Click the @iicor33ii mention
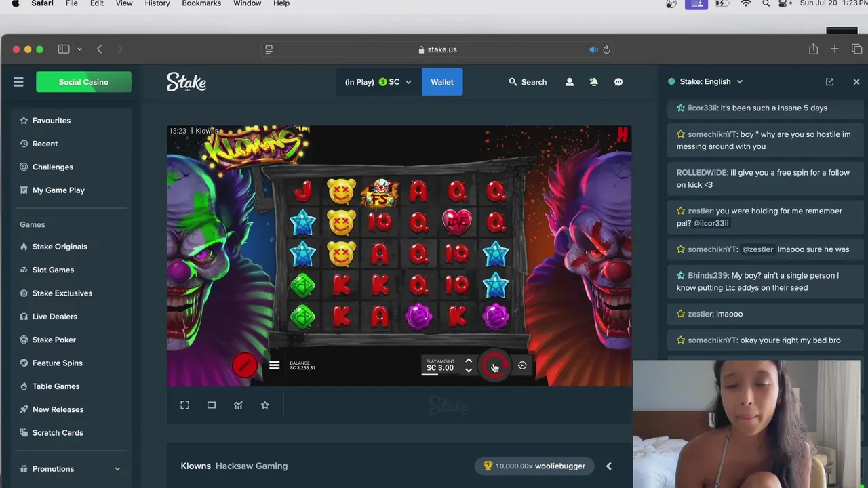The height and width of the screenshot is (488, 868). tap(711, 224)
